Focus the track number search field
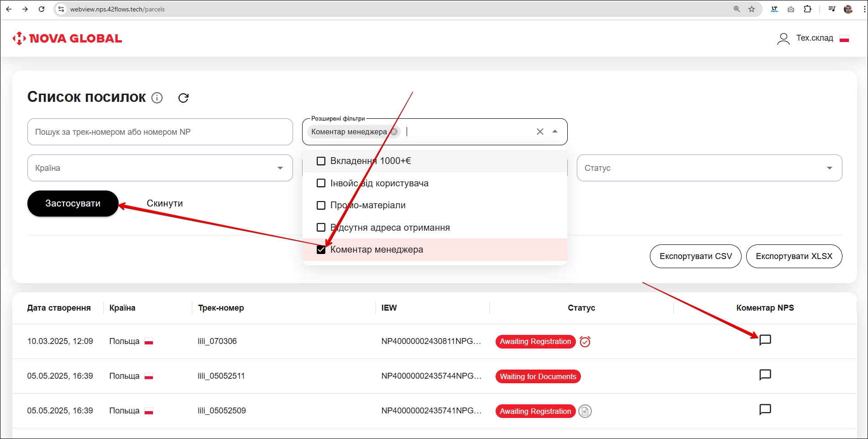 (x=160, y=132)
